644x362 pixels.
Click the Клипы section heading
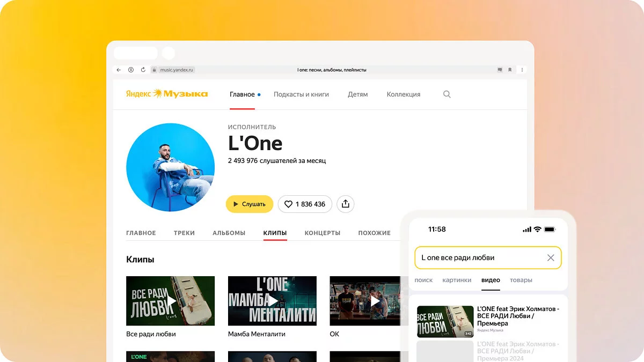(140, 260)
